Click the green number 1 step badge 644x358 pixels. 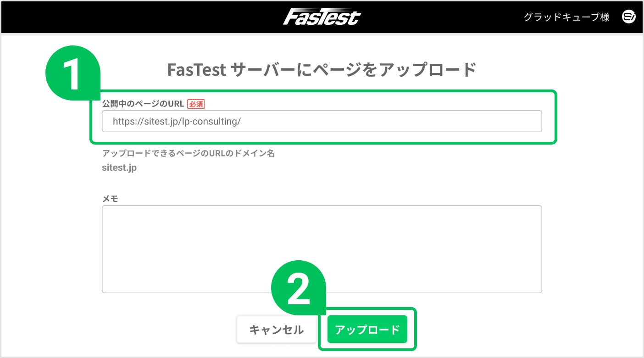[x=72, y=73]
